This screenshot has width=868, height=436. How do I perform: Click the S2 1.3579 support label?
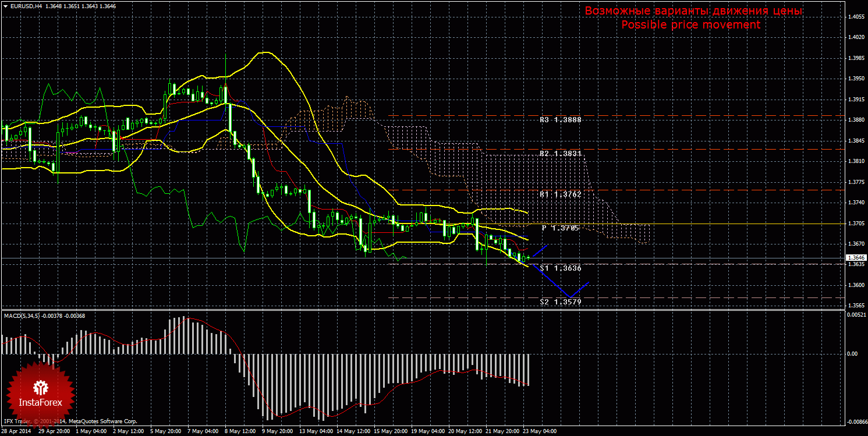560,302
